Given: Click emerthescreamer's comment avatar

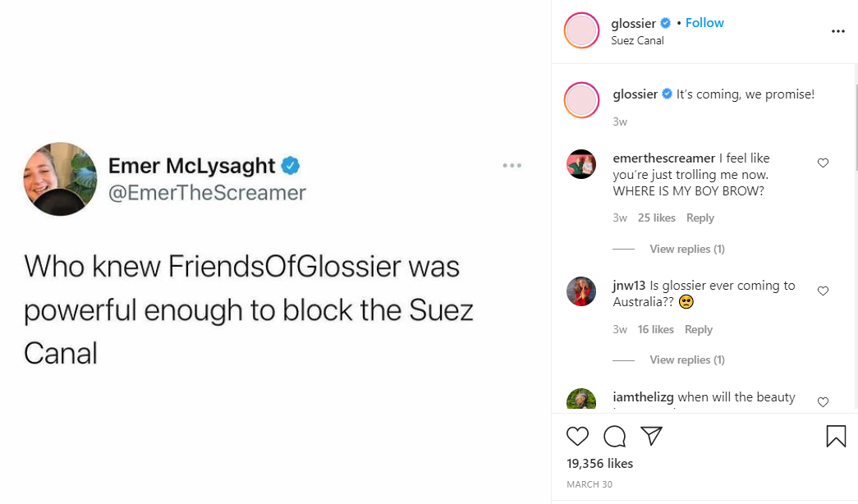Looking at the screenshot, I should 581,164.
